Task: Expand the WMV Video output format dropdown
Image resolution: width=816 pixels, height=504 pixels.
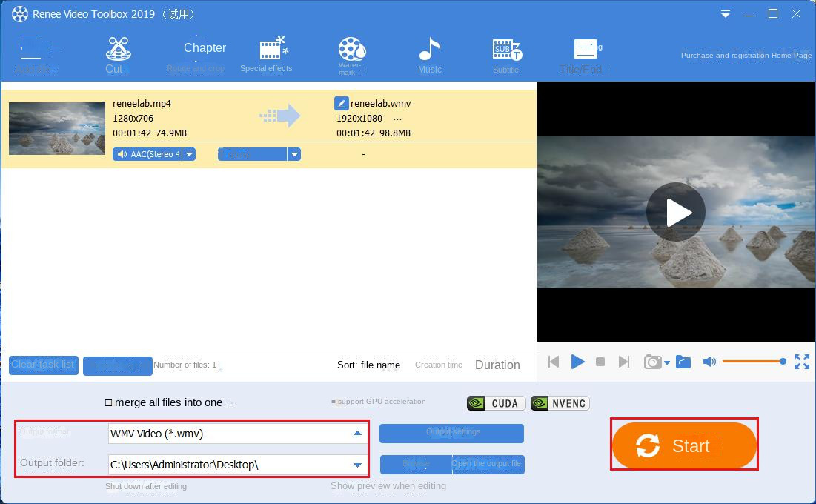Action: coord(357,434)
